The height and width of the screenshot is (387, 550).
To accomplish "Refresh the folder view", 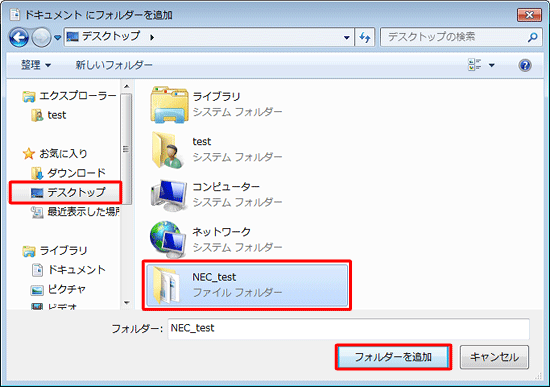I will [365, 37].
